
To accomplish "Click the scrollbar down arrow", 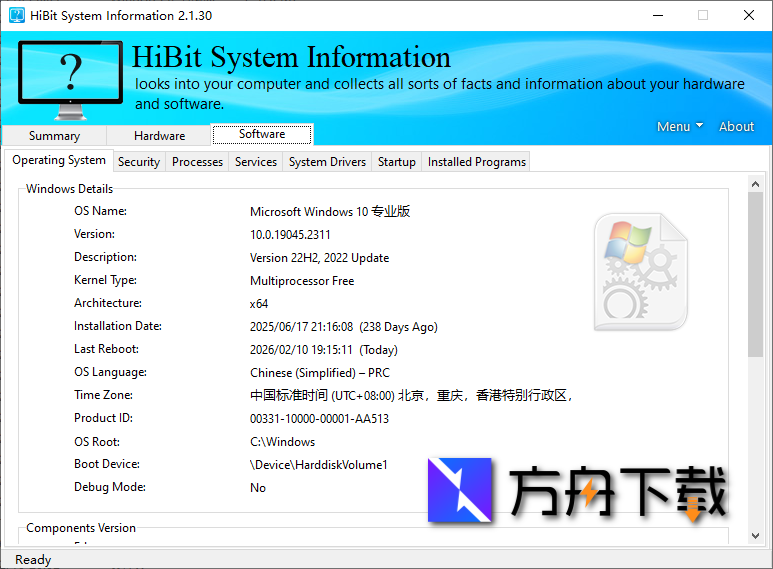I will tap(755, 535).
